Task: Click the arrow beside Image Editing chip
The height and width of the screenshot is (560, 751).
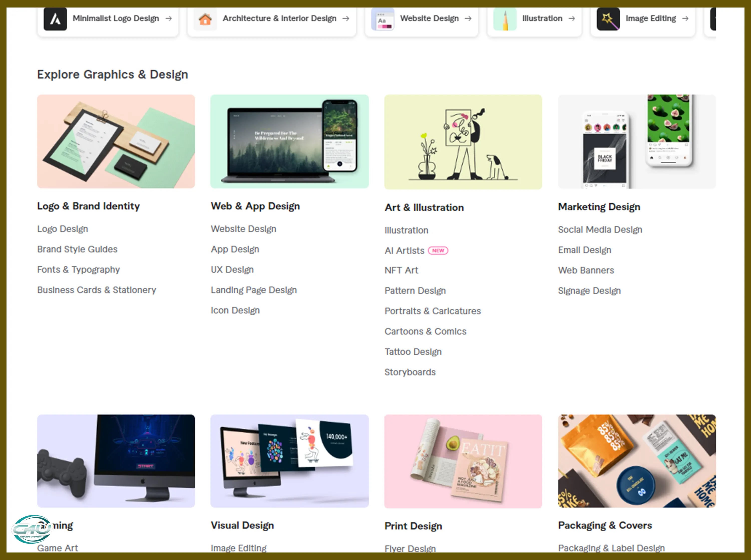Action: 685,18
